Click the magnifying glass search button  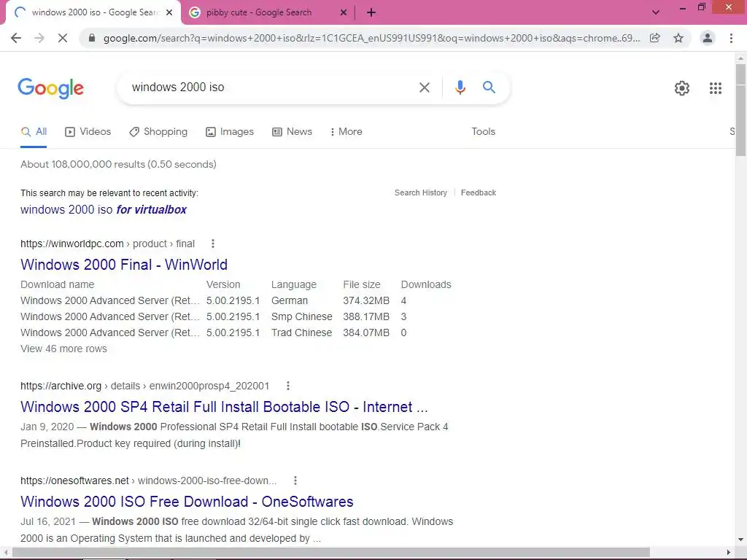[x=489, y=87]
